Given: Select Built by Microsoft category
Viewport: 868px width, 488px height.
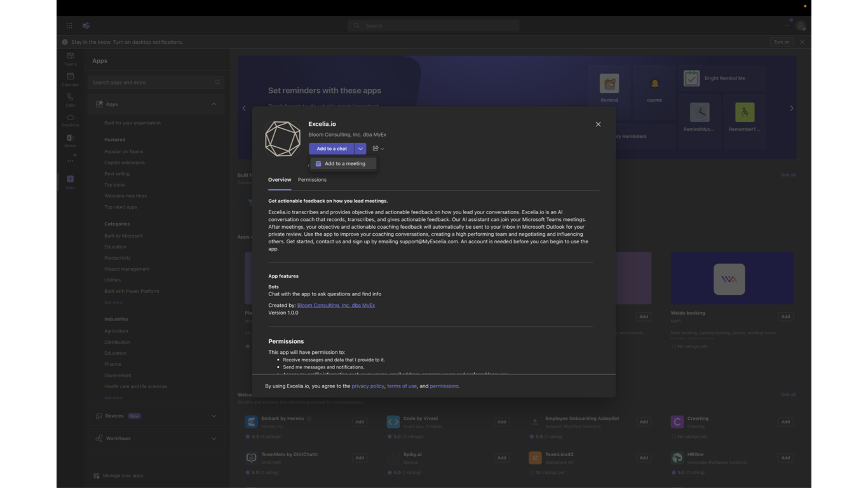Looking at the screenshot, I should [x=123, y=236].
